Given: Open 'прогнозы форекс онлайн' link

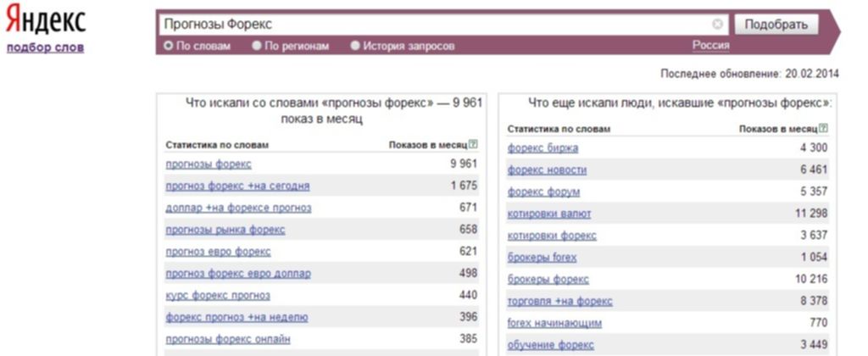Looking at the screenshot, I should click(x=228, y=339).
